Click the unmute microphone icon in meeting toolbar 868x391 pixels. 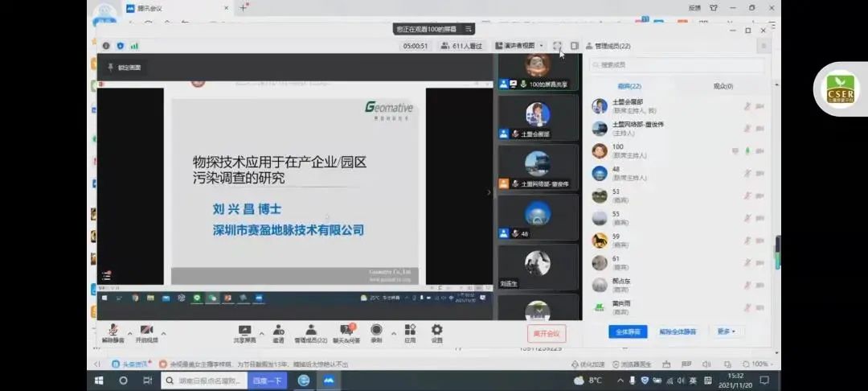coord(113,330)
